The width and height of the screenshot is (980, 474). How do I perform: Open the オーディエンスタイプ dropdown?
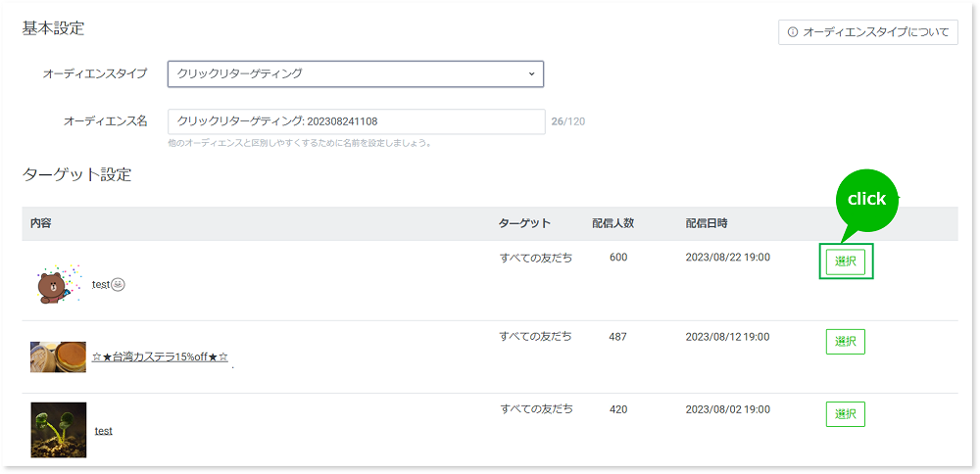point(355,73)
